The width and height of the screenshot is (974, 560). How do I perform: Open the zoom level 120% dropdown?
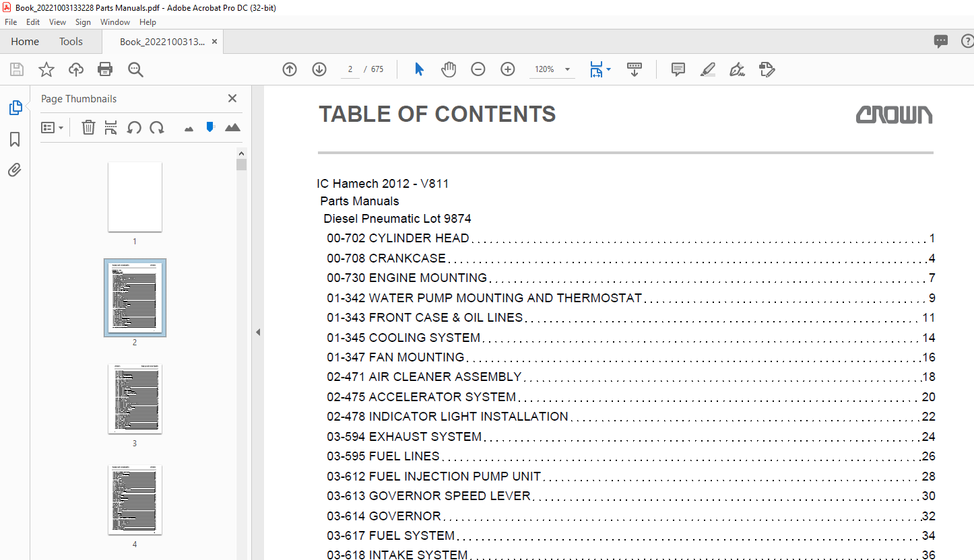pos(553,69)
